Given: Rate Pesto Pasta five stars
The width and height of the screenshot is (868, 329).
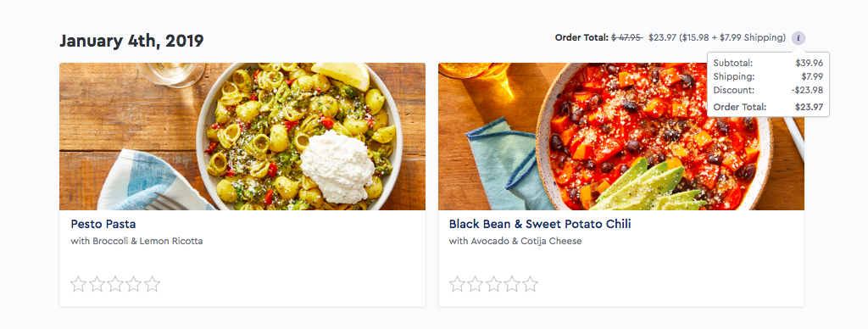Looking at the screenshot, I should pos(153,284).
